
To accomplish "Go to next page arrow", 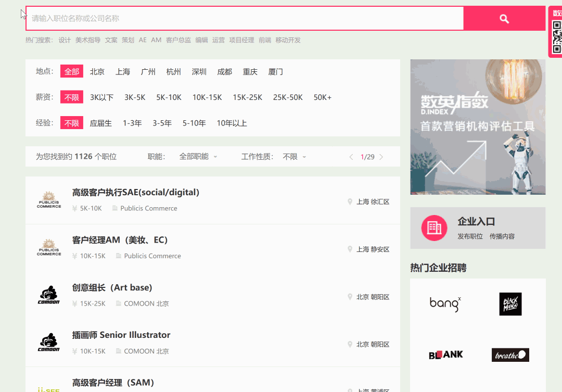I will pos(381,157).
